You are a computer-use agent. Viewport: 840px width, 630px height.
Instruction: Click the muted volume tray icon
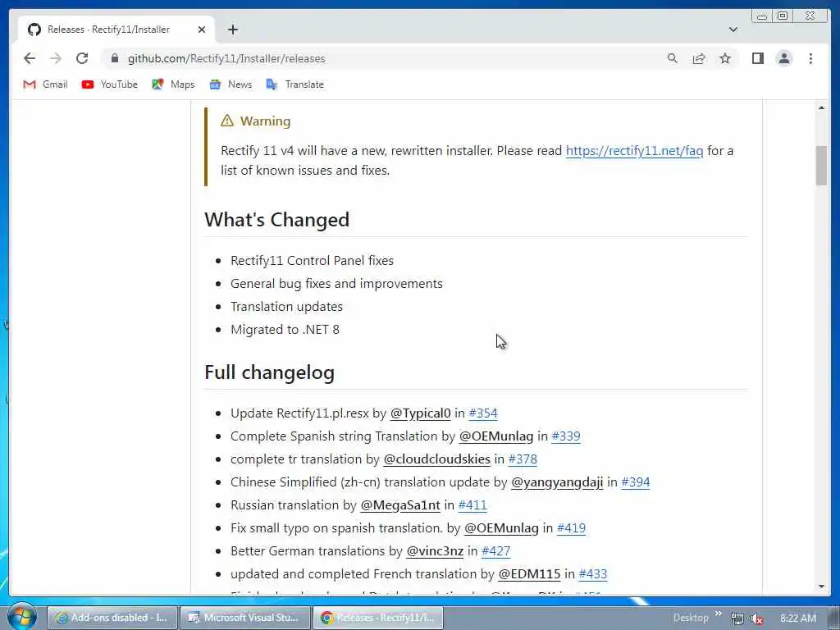pyautogui.click(x=757, y=619)
